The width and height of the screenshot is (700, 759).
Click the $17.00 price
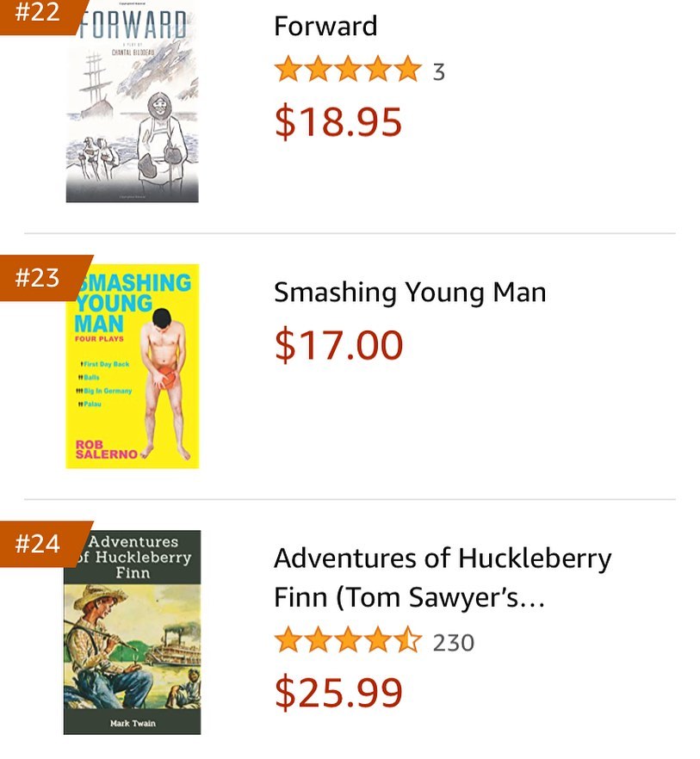coord(338,345)
